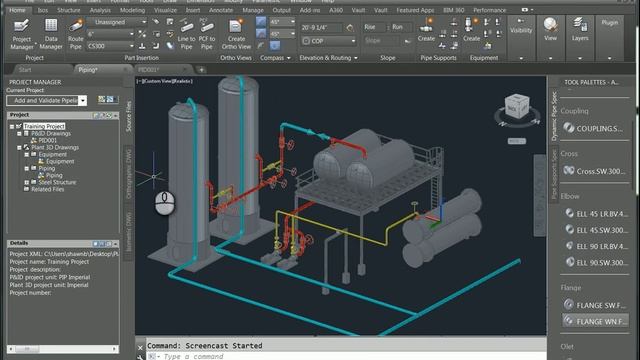Open the Dynamic Pipe Spec palette tab
Viewport: 640px width, 360px height.
[x=554, y=116]
